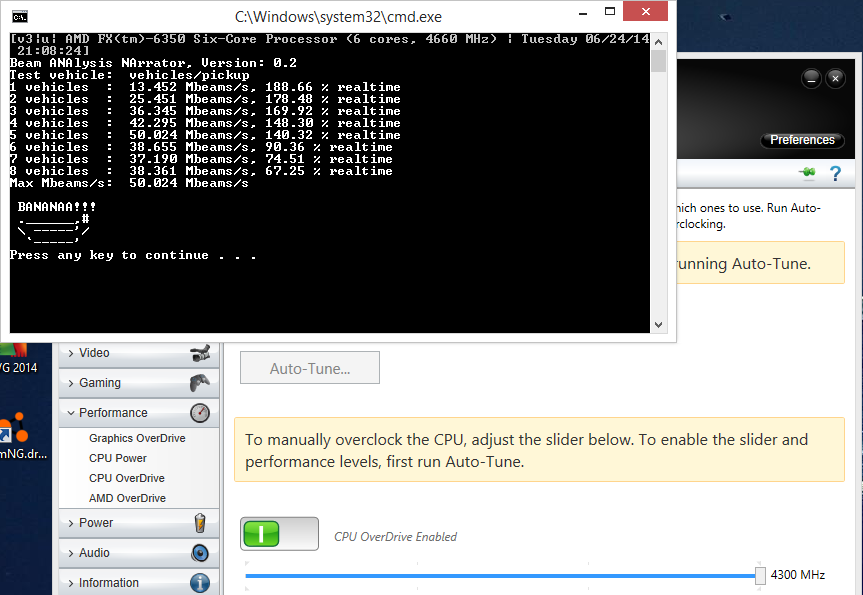Maximize the cmd.exe window
The width and height of the screenshot is (863, 595).
pyautogui.click(x=610, y=12)
